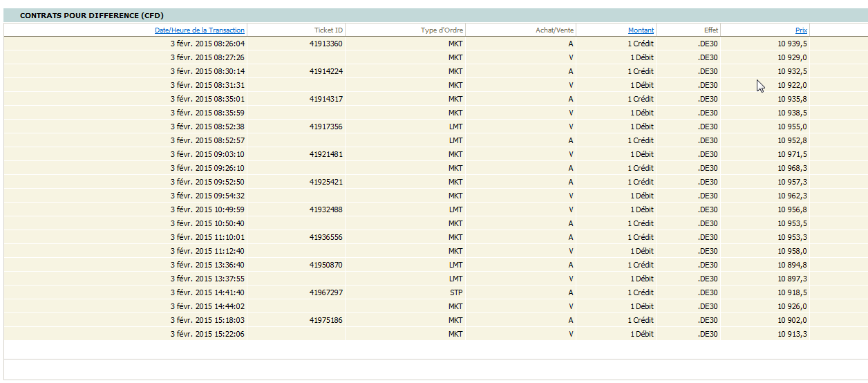Viewport: 868px width, 383px height.
Task: Click the timestamp 3 févr. 2015 15:22:06
Action: pos(207,334)
